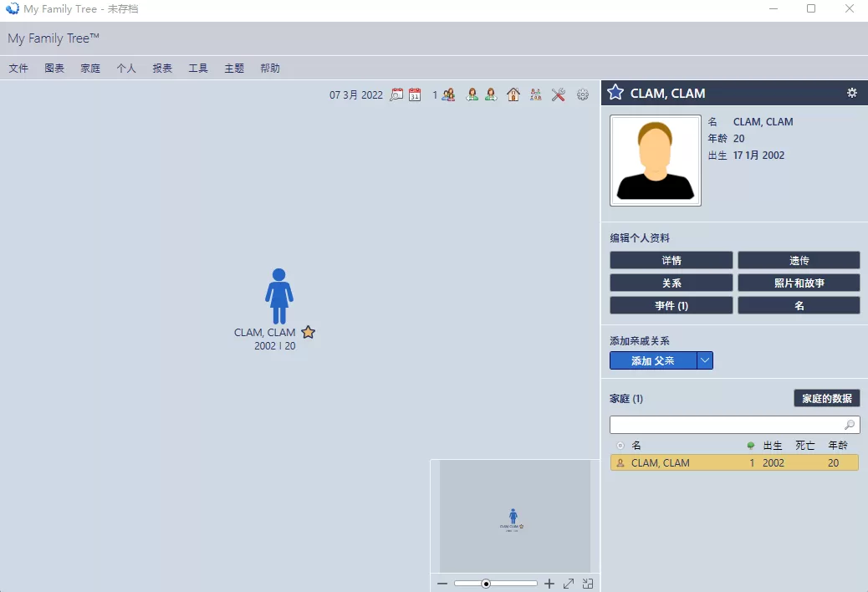
Task: Click the fullscreen expand arrow near zoom controls
Action: (x=569, y=583)
